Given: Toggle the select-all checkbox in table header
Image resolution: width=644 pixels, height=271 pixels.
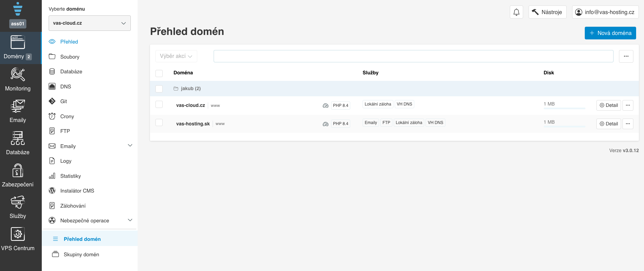Looking at the screenshot, I should click(159, 73).
